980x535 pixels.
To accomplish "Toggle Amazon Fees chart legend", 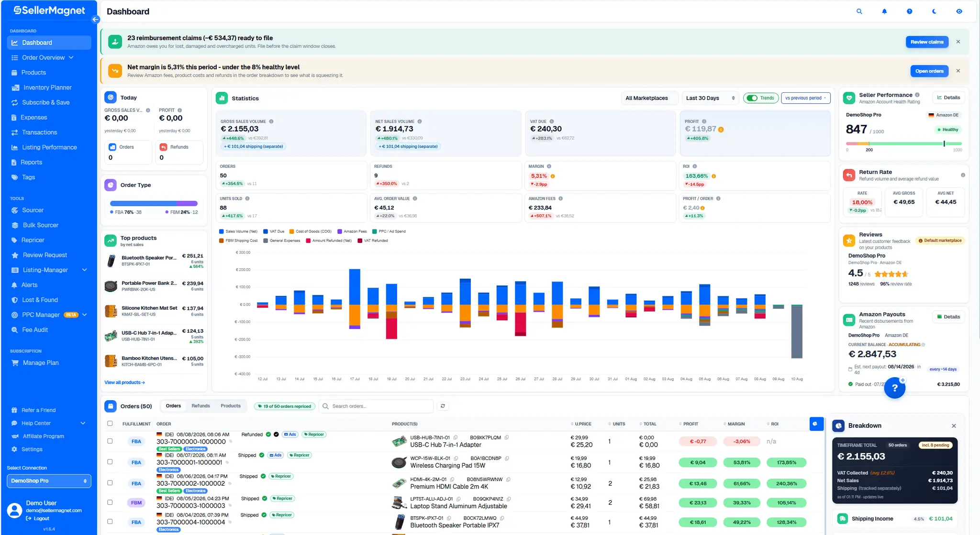I will [x=352, y=231].
